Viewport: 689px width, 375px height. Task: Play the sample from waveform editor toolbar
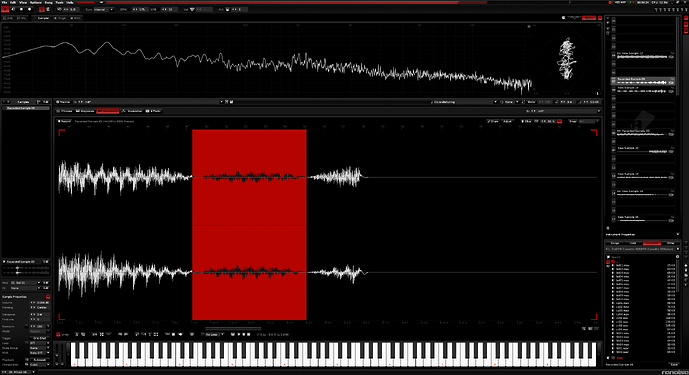click(x=239, y=335)
